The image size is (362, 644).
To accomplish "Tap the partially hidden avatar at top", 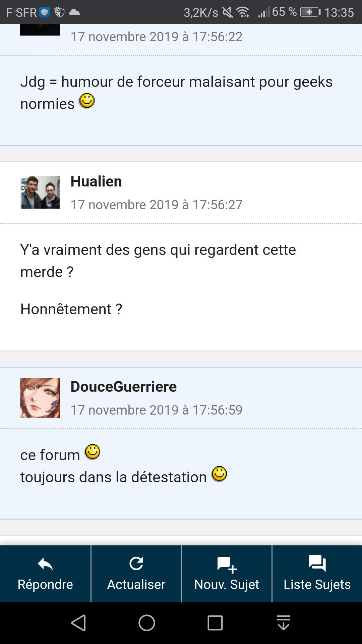I will click(40, 30).
